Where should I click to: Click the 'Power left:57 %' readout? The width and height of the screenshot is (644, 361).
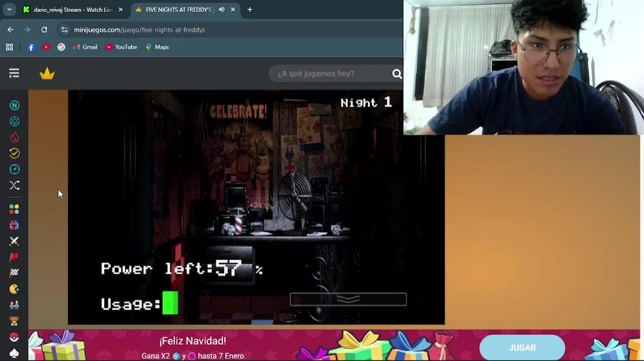pyautogui.click(x=182, y=269)
